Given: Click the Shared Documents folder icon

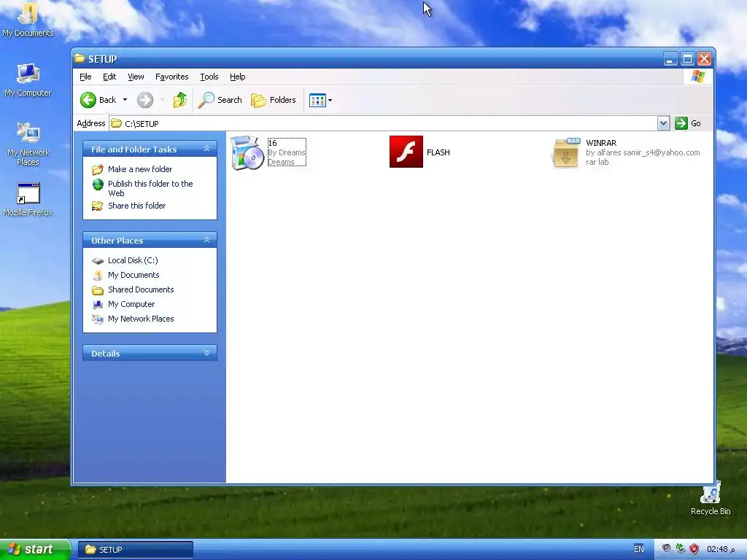Looking at the screenshot, I should pos(98,290).
